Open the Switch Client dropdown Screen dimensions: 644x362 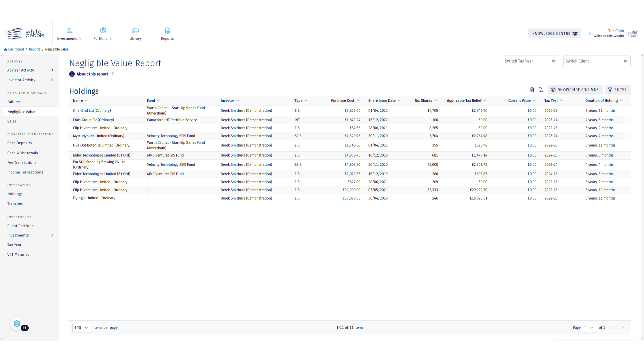click(x=596, y=61)
